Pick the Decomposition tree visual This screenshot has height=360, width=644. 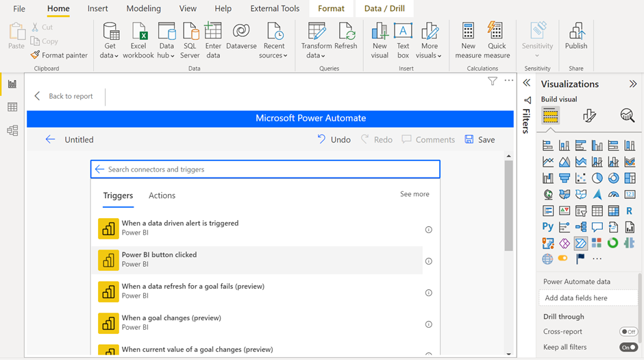(580, 227)
